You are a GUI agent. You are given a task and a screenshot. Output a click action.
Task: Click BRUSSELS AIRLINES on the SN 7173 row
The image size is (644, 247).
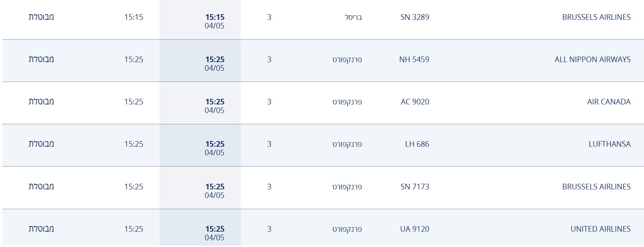[x=596, y=187]
